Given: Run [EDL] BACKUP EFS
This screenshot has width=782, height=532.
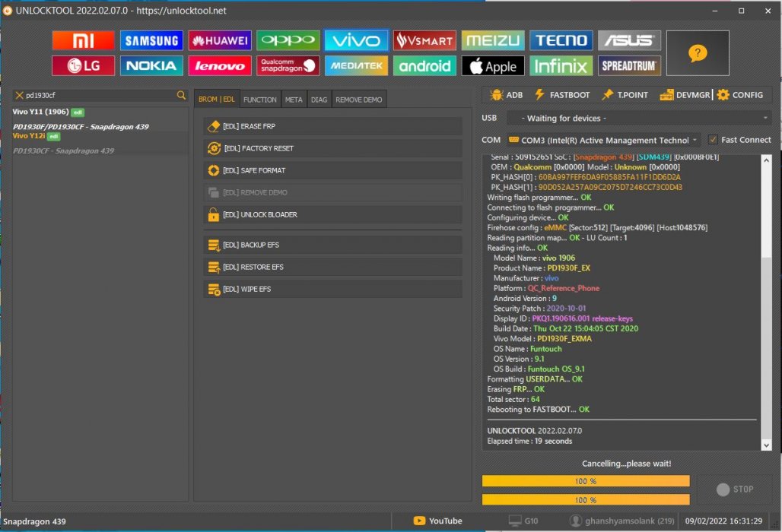Looking at the screenshot, I should [x=332, y=245].
